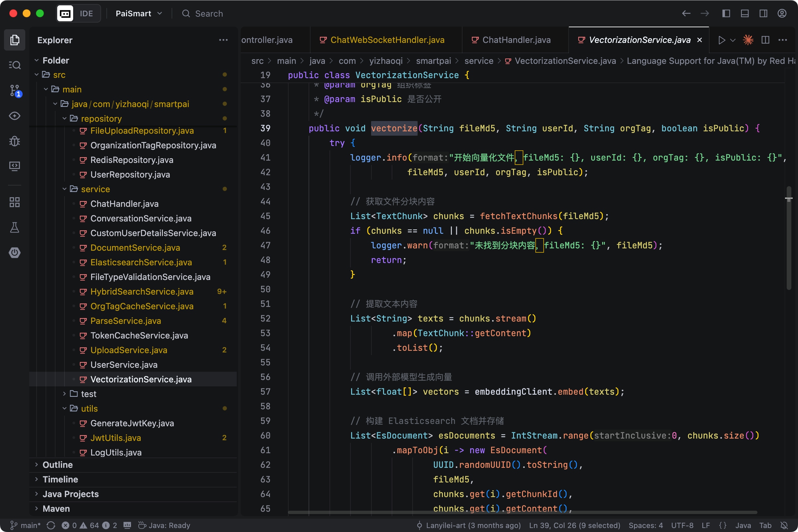Open the Source Control activity icon
798x532 pixels.
(x=15, y=90)
